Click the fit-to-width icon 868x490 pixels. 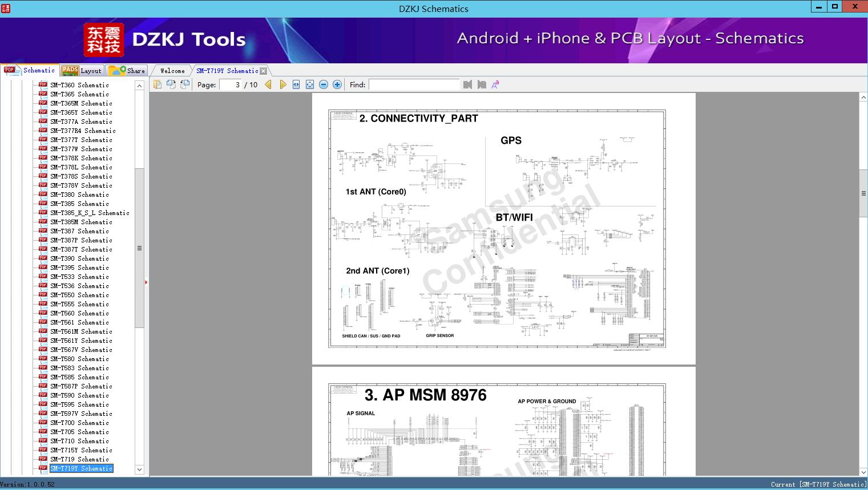(x=296, y=84)
